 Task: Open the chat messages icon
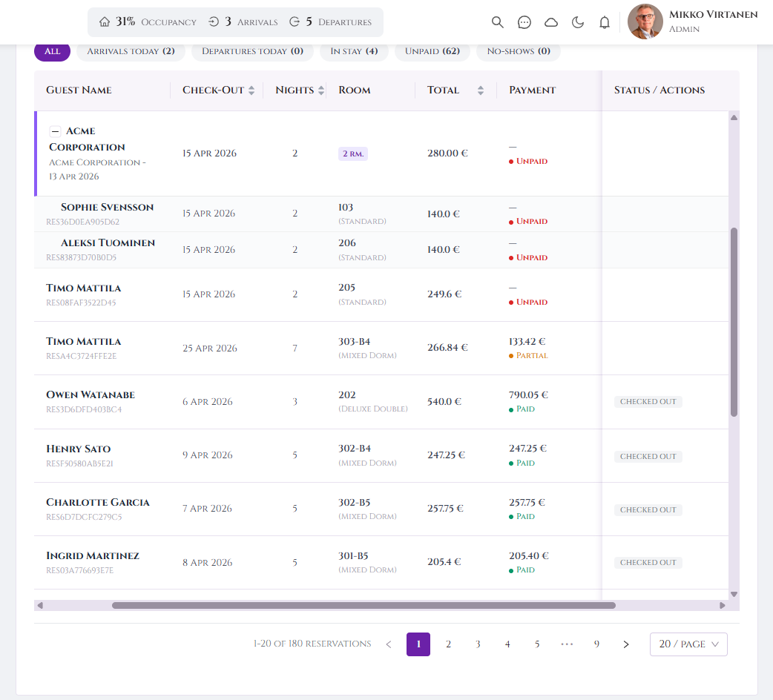[x=524, y=22]
